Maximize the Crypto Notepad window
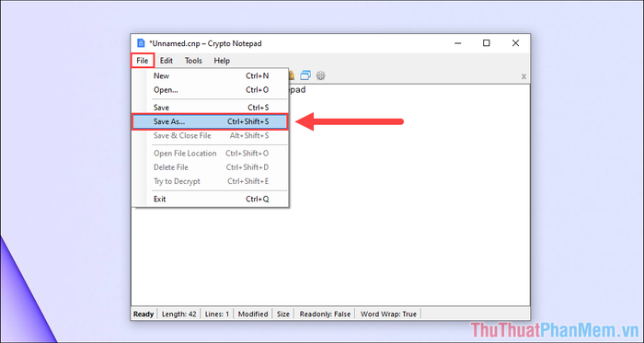The image size is (644, 343). [x=487, y=43]
